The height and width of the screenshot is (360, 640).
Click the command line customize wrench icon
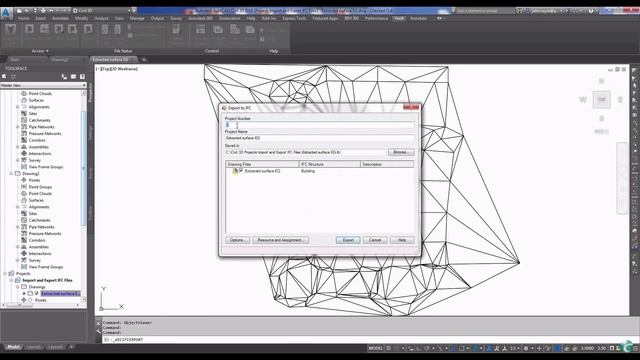[x=98, y=331]
